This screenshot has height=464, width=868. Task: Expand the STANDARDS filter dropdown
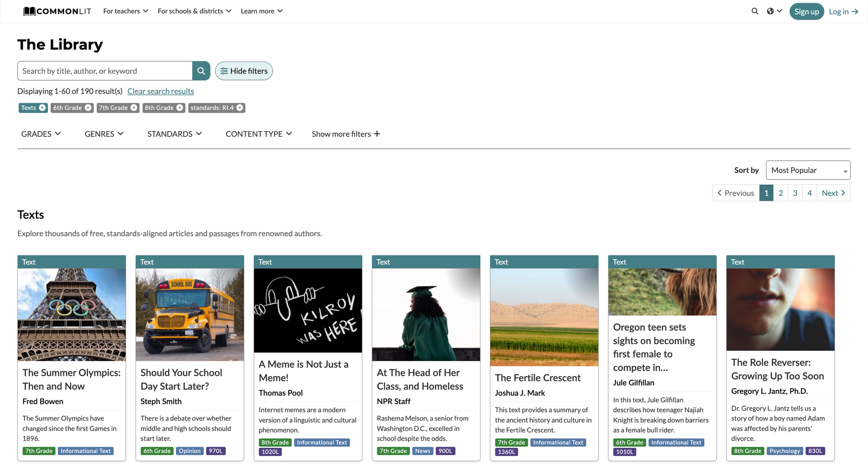click(174, 134)
